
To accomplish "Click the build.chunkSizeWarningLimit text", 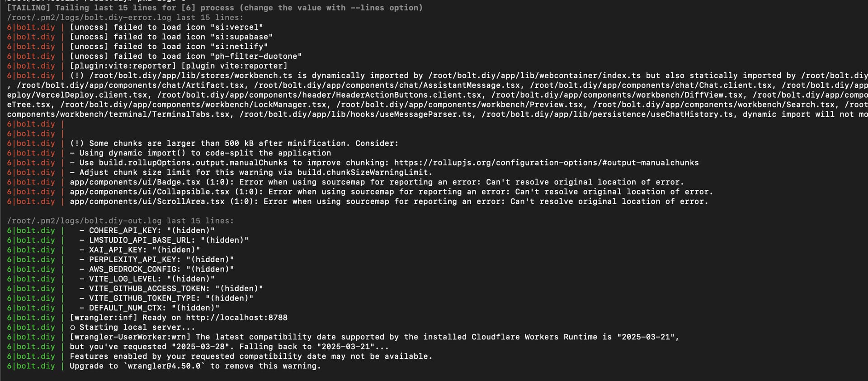I will click(x=363, y=173).
